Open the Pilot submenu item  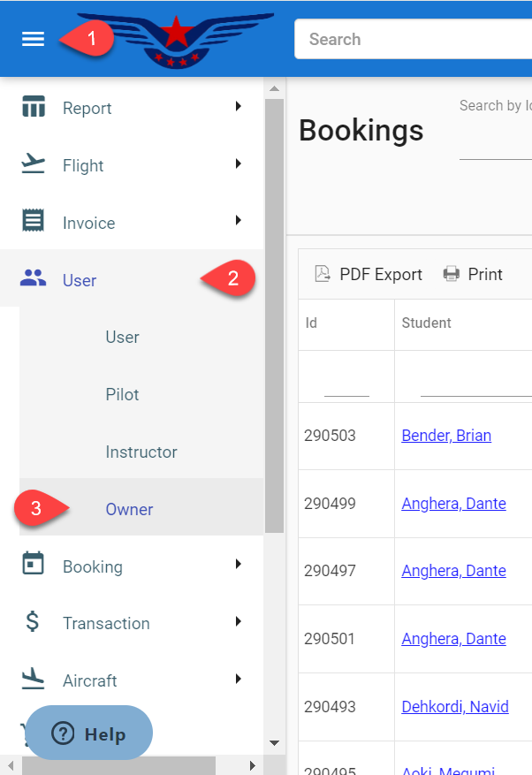click(122, 394)
